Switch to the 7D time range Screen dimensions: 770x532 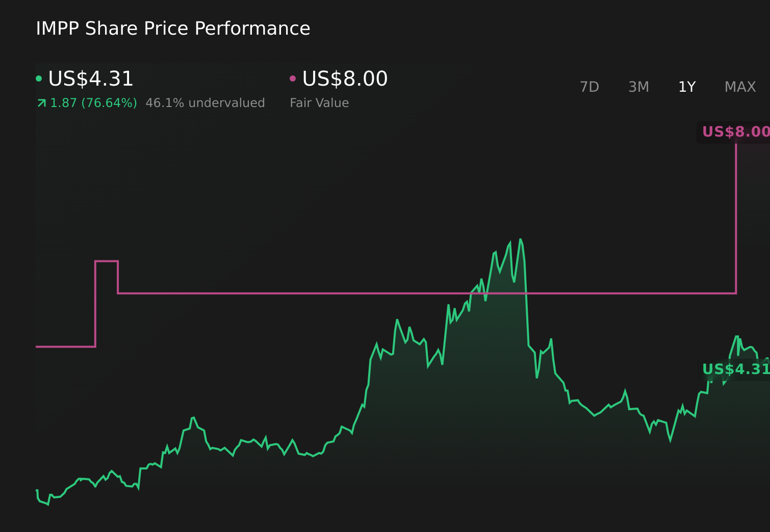(589, 87)
